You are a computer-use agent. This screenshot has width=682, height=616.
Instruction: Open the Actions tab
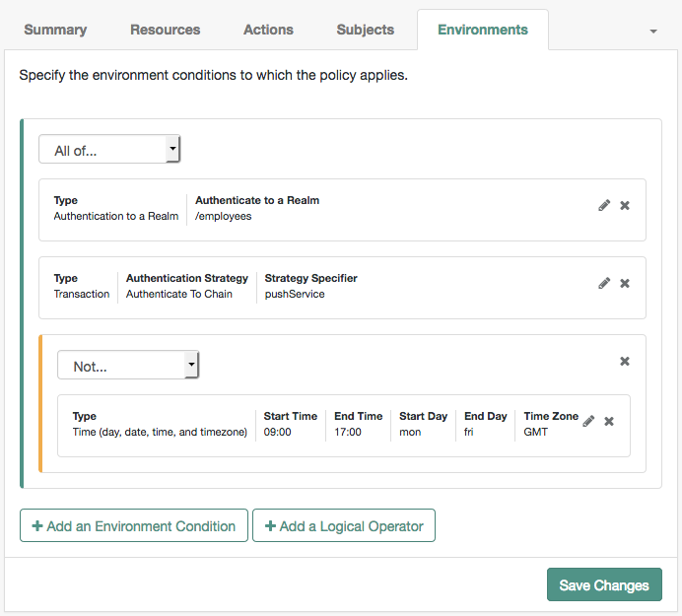(268, 30)
